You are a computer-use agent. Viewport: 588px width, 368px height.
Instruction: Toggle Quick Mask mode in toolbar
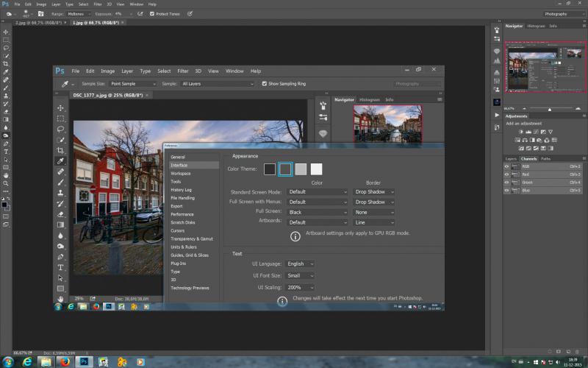tap(6, 216)
